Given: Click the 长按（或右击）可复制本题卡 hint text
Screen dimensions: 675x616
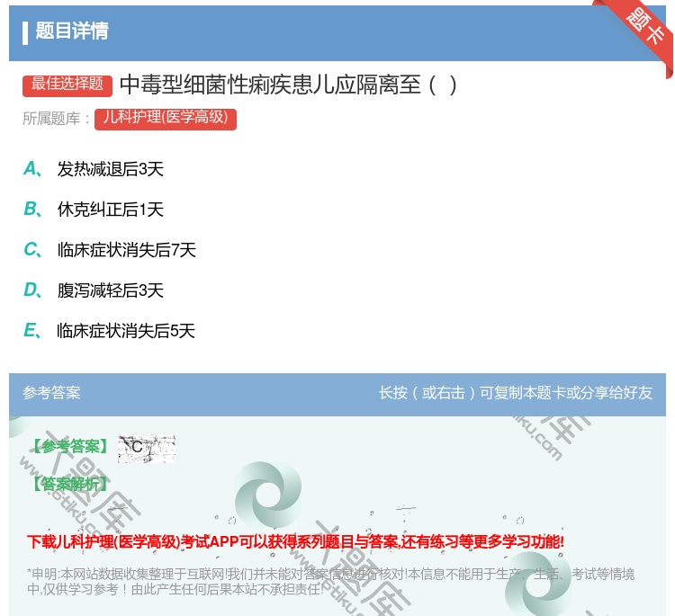Looking at the screenshot, I should point(516,393).
